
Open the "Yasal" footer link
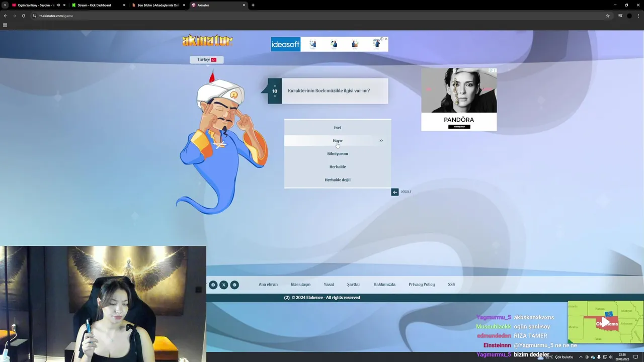click(x=329, y=285)
